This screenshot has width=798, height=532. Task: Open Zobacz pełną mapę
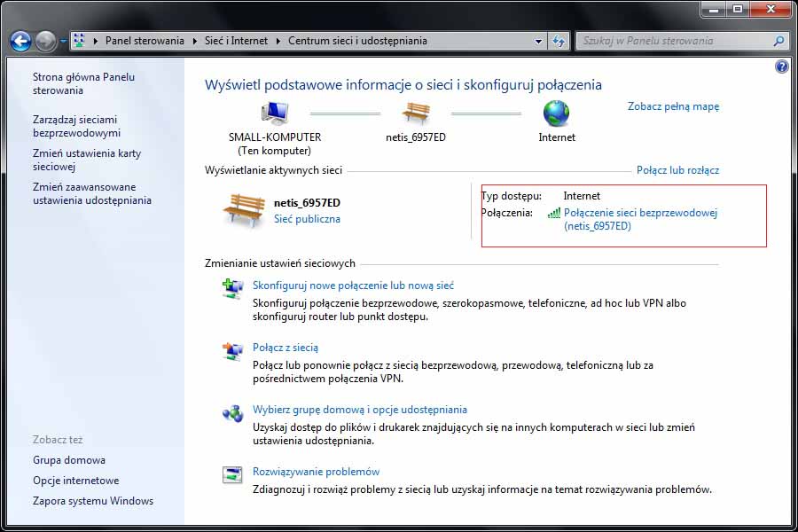[673, 106]
